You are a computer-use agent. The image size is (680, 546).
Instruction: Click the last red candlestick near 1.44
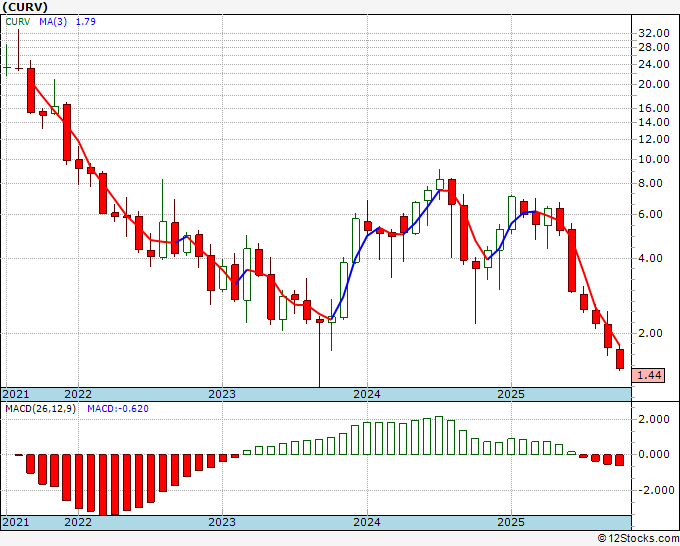(620, 359)
